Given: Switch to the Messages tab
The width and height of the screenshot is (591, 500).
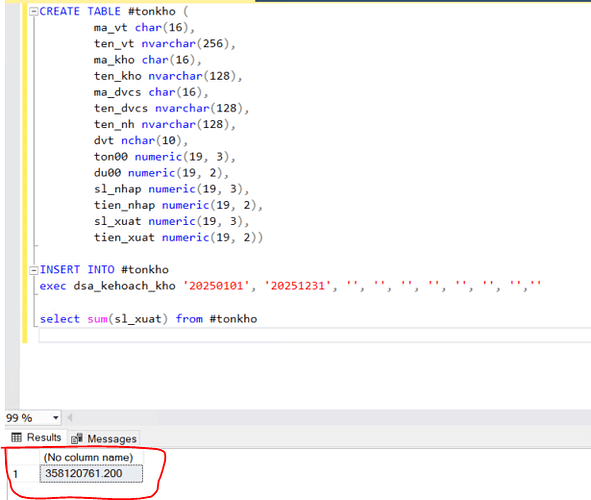Looking at the screenshot, I should coord(104,439).
